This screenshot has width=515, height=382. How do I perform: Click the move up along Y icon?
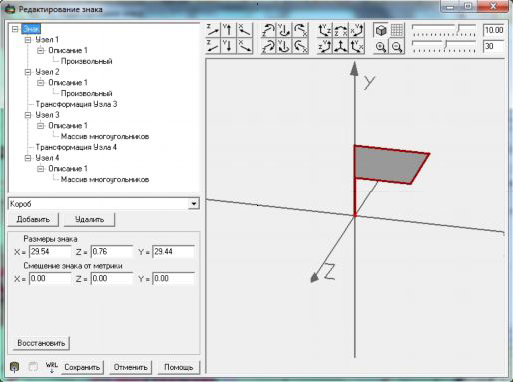click(x=229, y=30)
